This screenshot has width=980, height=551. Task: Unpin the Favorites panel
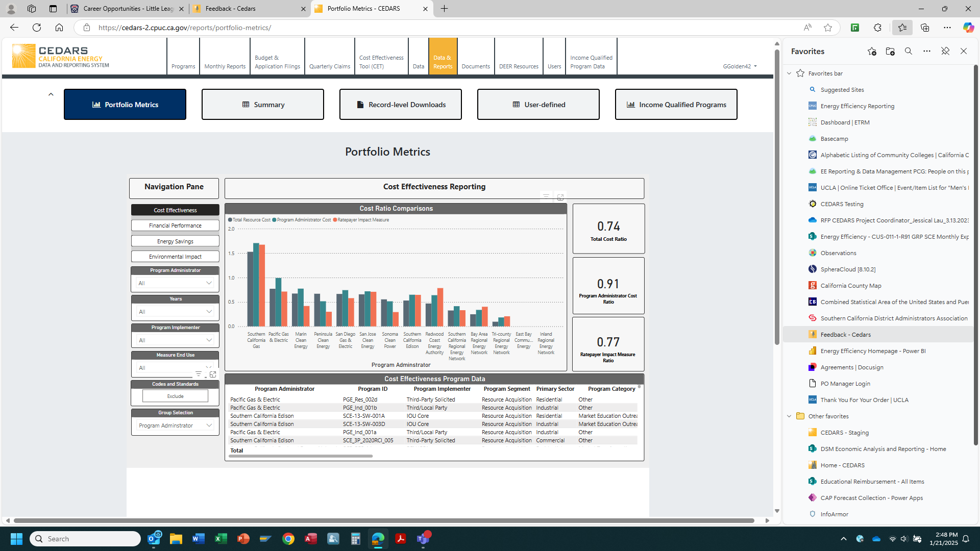pos(945,51)
